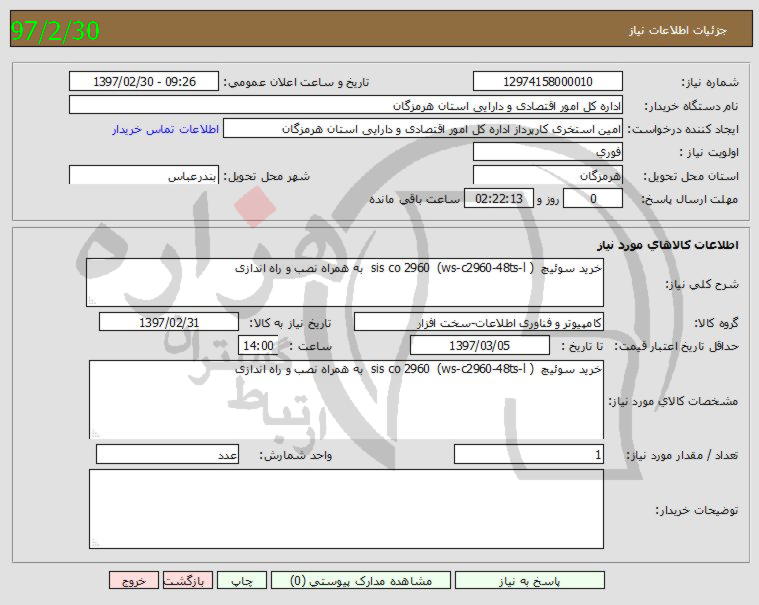Click the ساعت field showing 14:00
Image resolution: width=759 pixels, height=605 pixels.
pos(258,346)
